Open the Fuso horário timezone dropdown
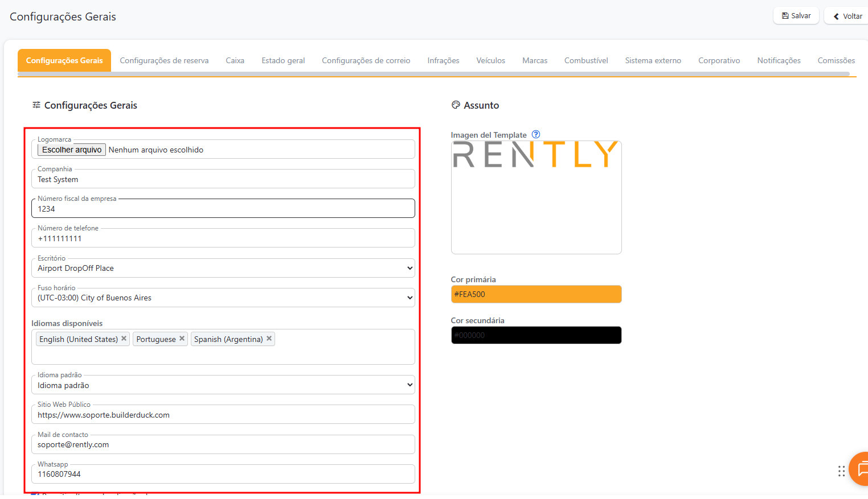Image resolution: width=868 pixels, height=499 pixels. pyautogui.click(x=223, y=298)
